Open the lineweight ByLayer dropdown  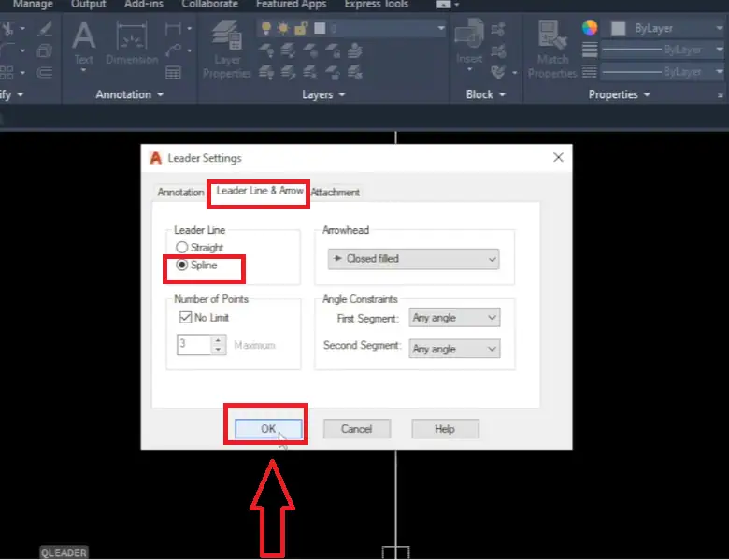click(x=663, y=50)
